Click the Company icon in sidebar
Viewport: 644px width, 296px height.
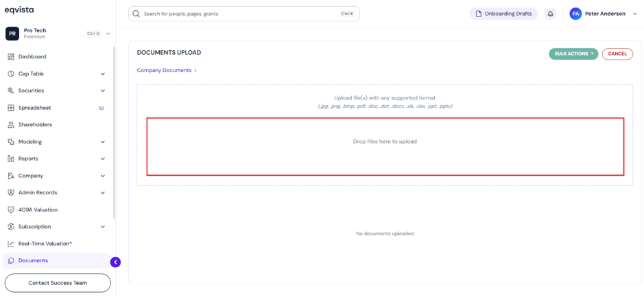click(x=11, y=176)
